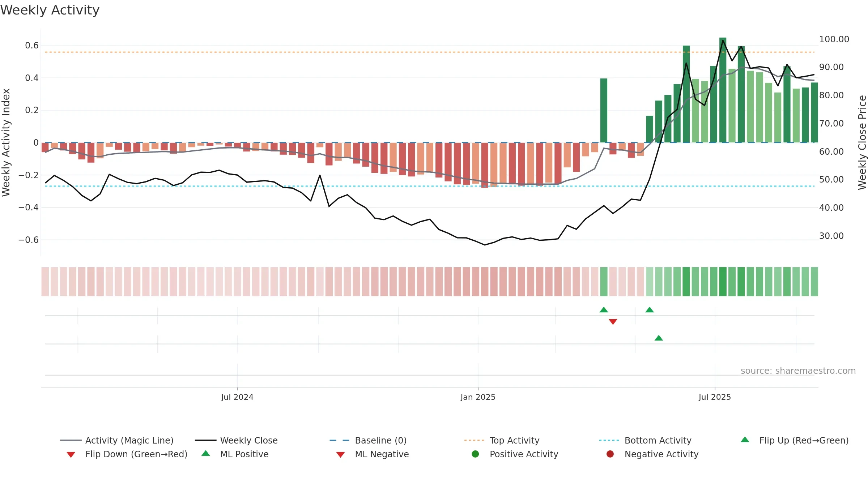868x488 pixels.
Task: Click the 80.00 price axis tick
Action: point(831,95)
